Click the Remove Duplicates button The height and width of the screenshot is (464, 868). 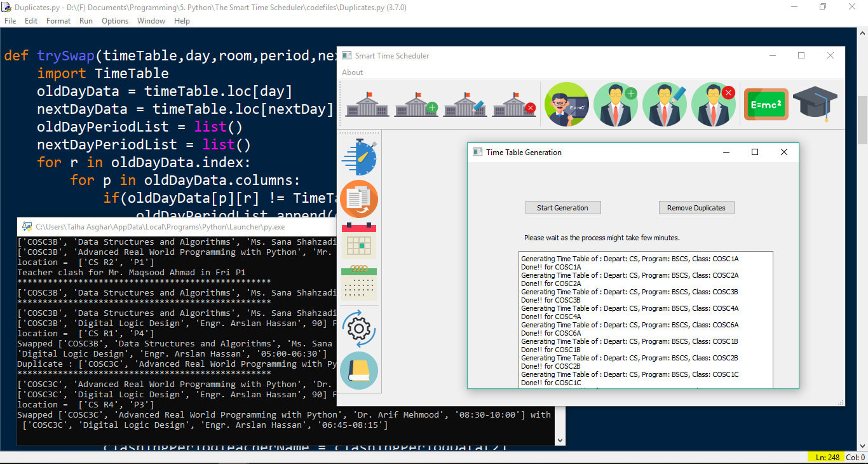point(696,208)
